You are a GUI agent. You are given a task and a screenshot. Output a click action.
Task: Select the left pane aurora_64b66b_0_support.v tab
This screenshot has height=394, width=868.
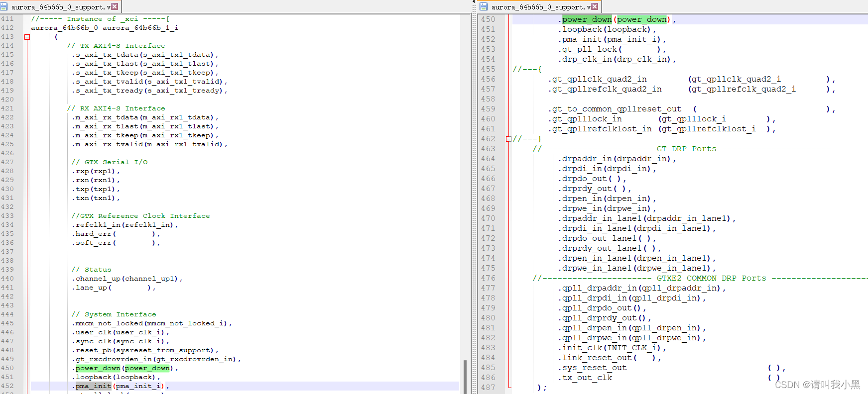(61, 7)
